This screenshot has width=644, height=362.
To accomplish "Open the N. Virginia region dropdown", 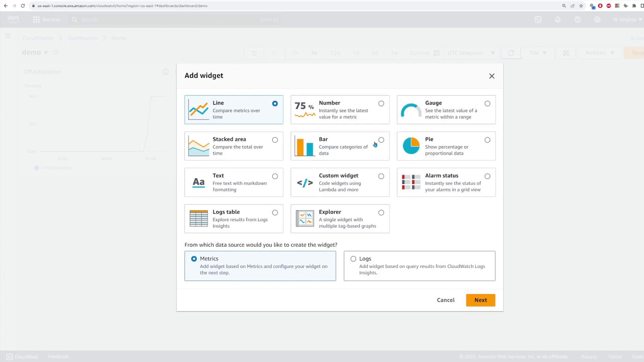I will pyautogui.click(x=628, y=19).
